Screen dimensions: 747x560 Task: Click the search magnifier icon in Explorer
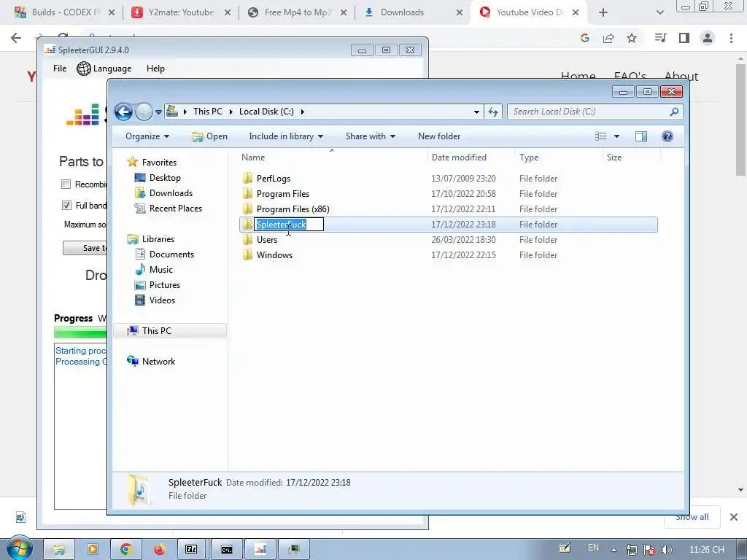point(674,112)
